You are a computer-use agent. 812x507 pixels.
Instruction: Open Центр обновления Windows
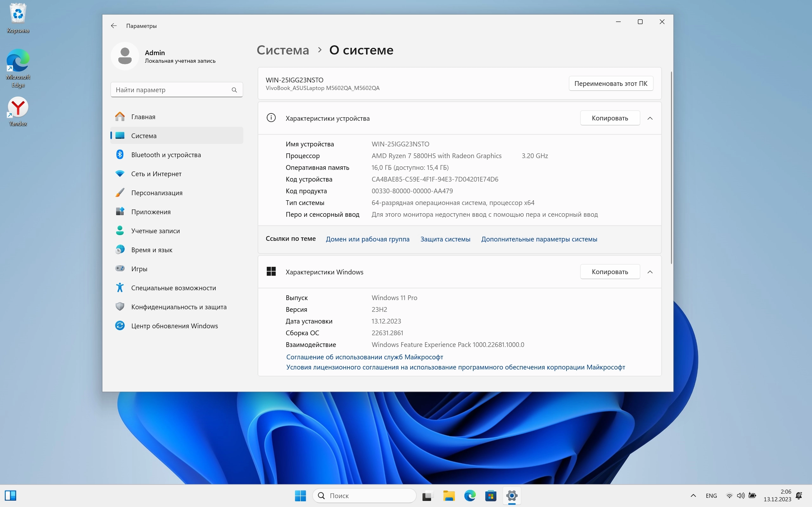point(174,326)
